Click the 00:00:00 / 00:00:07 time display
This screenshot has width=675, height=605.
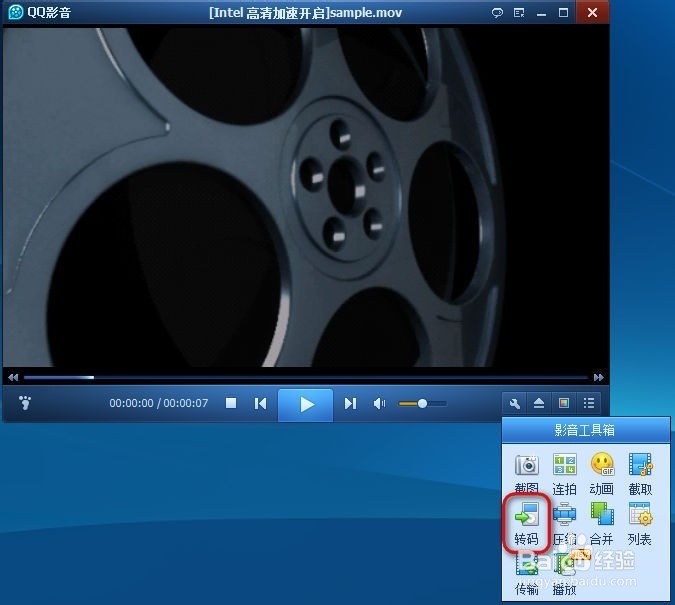pos(158,403)
